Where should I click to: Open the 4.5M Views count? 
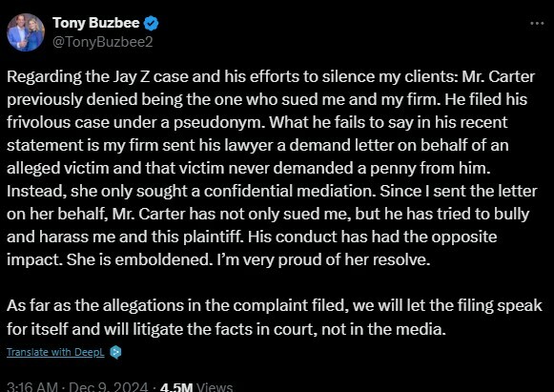click(196, 386)
